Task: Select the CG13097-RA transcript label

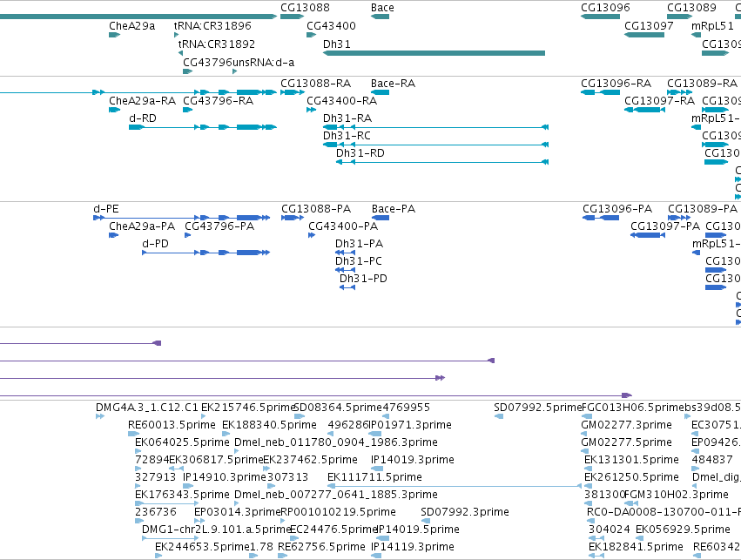Action: click(x=660, y=101)
